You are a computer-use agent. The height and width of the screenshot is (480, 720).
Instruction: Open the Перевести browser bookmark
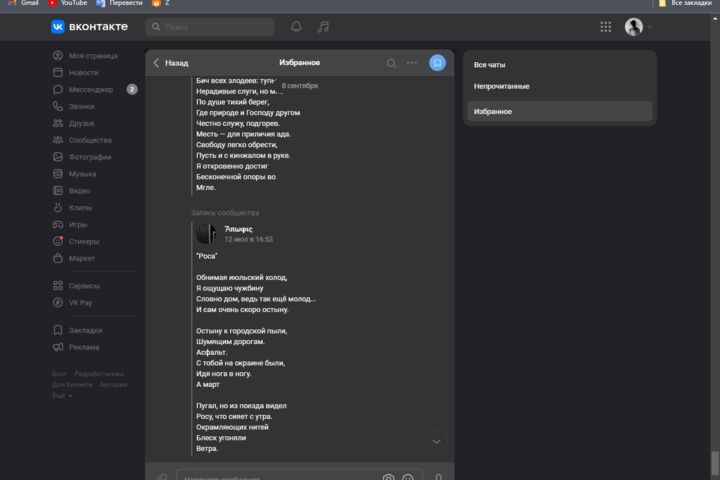[x=119, y=3]
